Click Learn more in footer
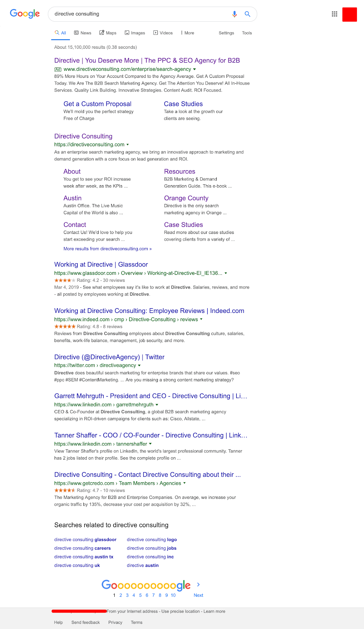 click(214, 612)
